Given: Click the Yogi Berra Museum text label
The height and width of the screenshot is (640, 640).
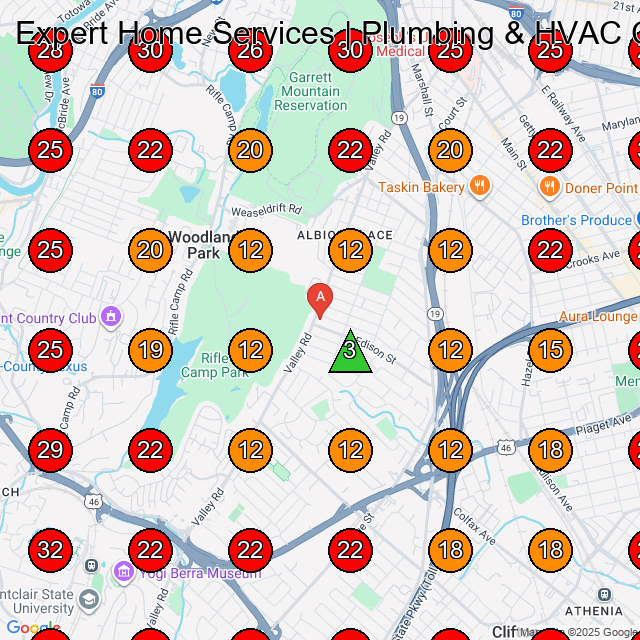Looking at the screenshot, I should pyautogui.click(x=200, y=573).
